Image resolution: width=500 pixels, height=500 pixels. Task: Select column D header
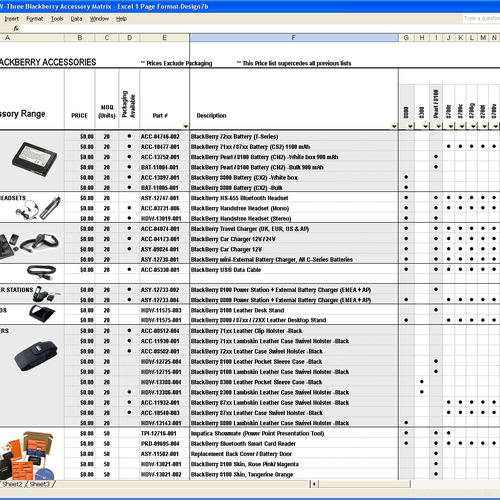[129, 38]
